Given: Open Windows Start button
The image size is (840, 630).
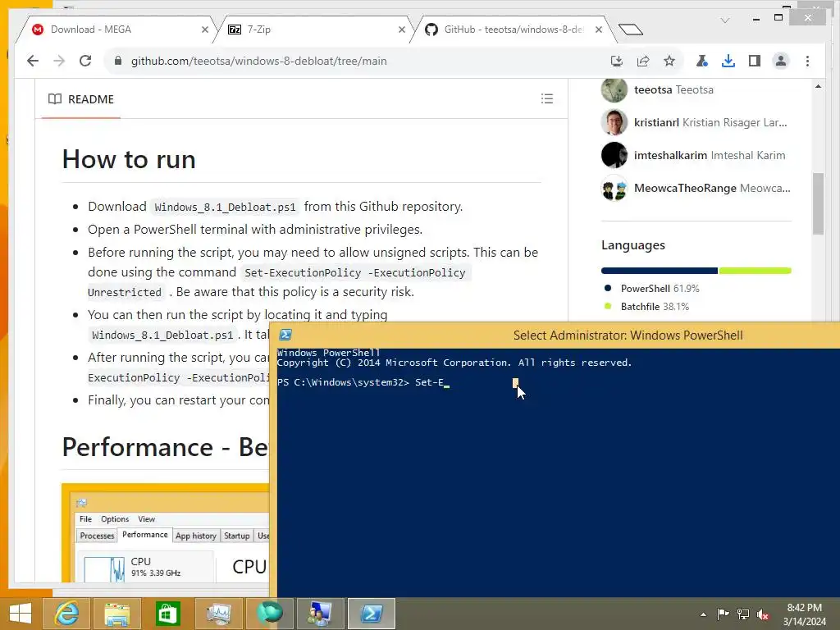Looking at the screenshot, I should click(x=21, y=614).
